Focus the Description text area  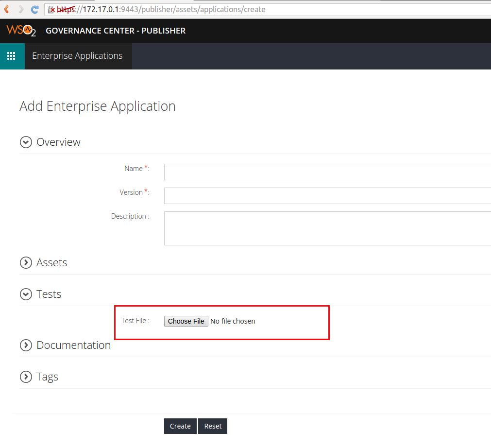327,228
